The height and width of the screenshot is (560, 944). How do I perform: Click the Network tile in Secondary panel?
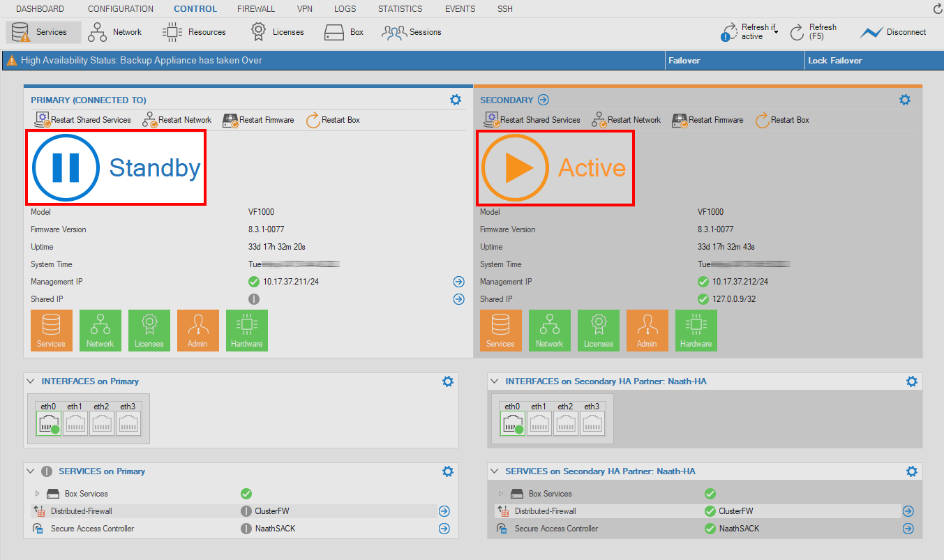pyautogui.click(x=549, y=330)
